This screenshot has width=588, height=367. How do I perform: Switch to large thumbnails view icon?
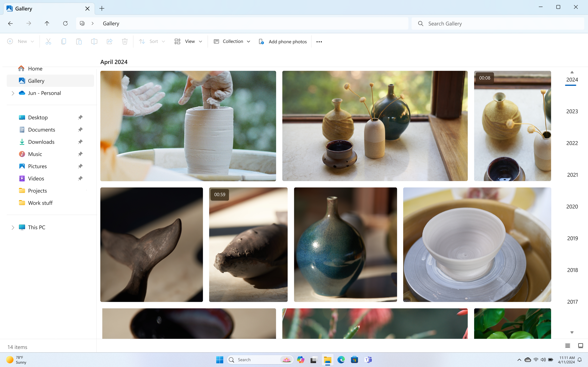(580, 346)
